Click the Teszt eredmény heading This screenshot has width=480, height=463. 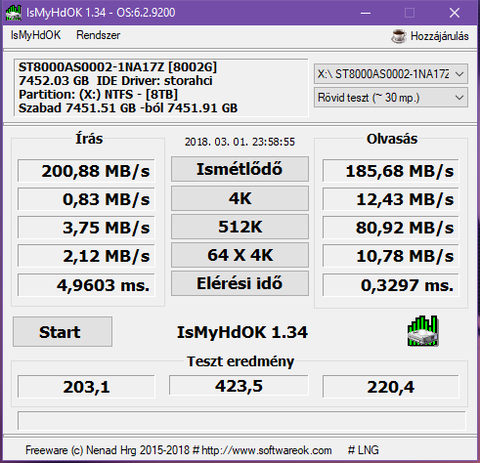coord(240,361)
